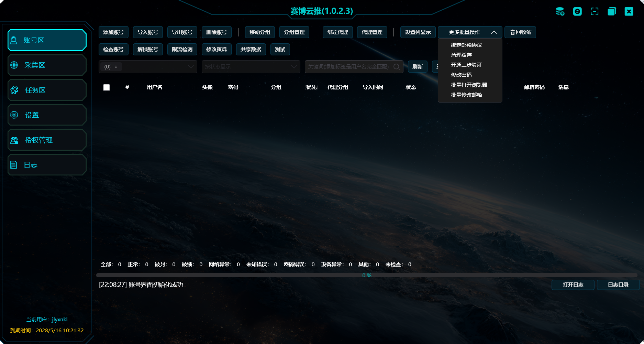Click the 0% progress bar
Screen dimensions: 644x344
(367, 275)
